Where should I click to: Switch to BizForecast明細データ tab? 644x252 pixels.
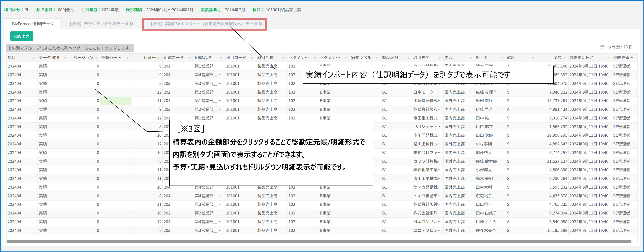point(33,24)
